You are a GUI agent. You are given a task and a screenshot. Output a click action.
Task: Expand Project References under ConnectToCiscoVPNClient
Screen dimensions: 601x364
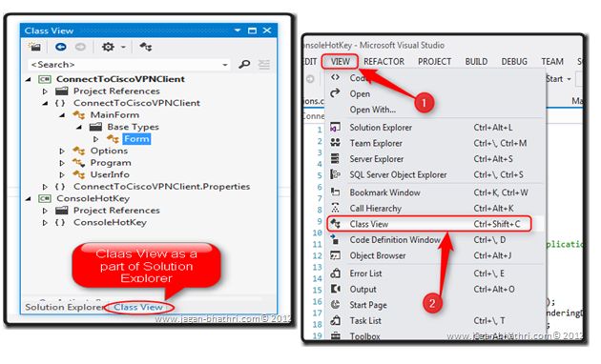point(45,91)
